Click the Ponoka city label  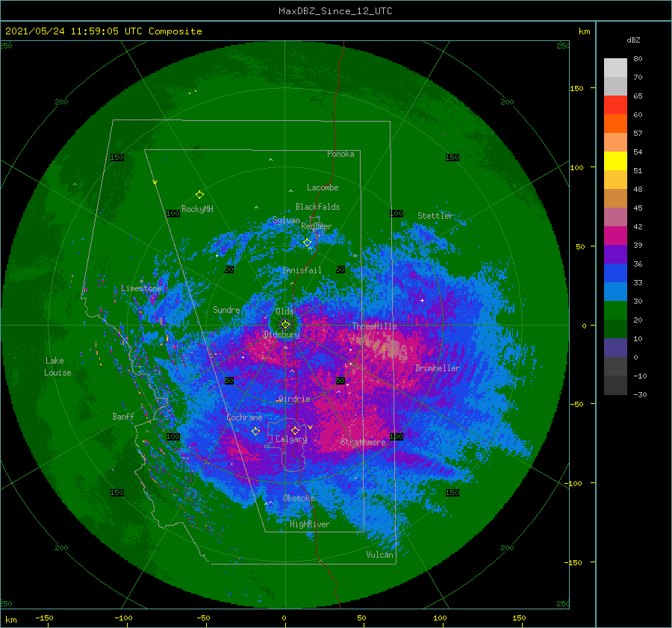340,154
